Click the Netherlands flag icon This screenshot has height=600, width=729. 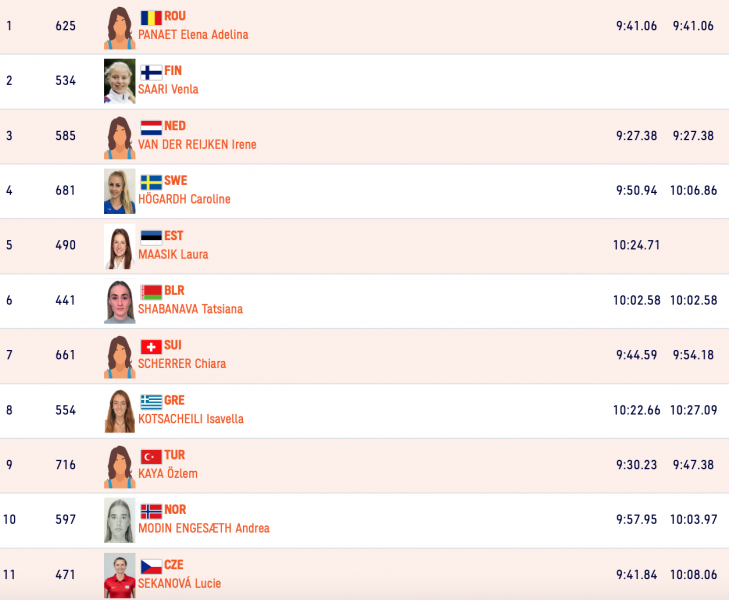click(x=151, y=127)
